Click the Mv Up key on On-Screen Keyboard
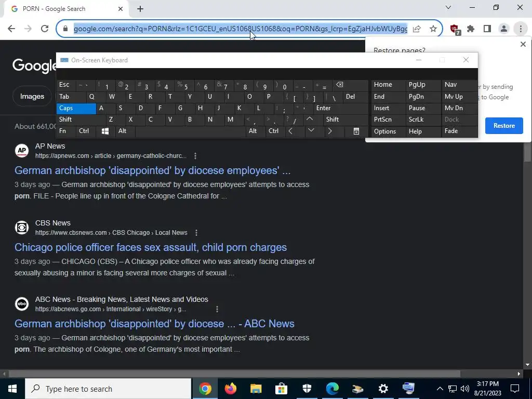The image size is (532, 399). click(459, 97)
